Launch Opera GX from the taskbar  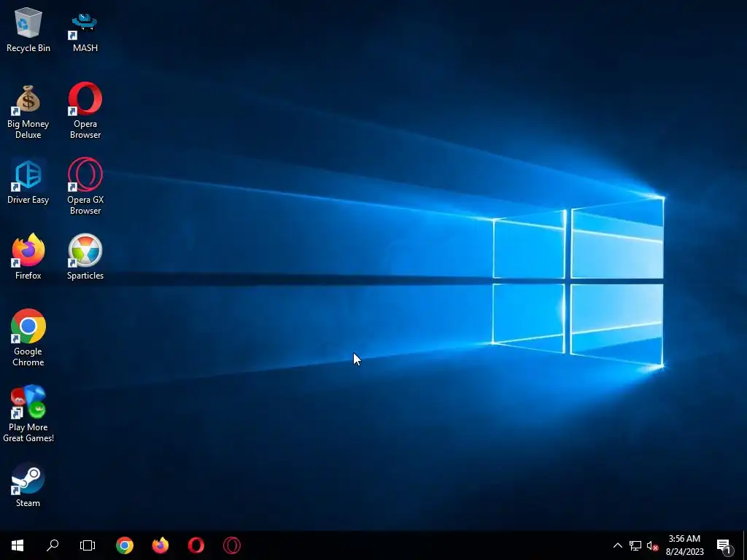pyautogui.click(x=232, y=545)
